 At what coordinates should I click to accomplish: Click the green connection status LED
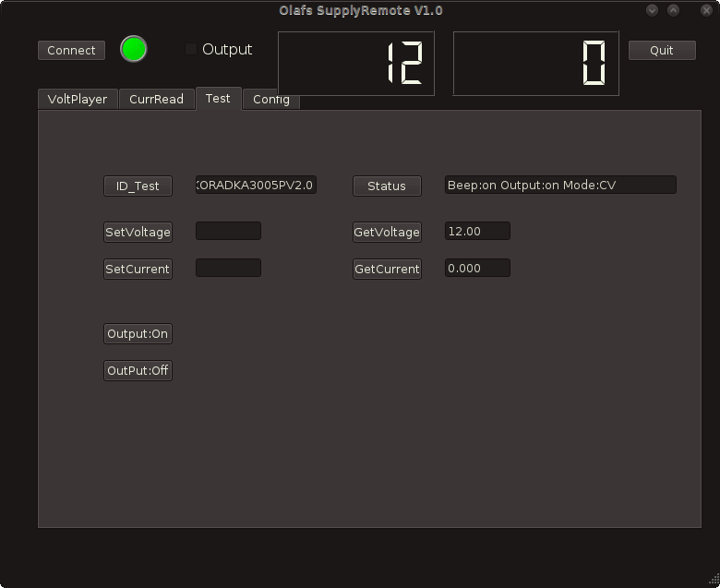coord(134,49)
